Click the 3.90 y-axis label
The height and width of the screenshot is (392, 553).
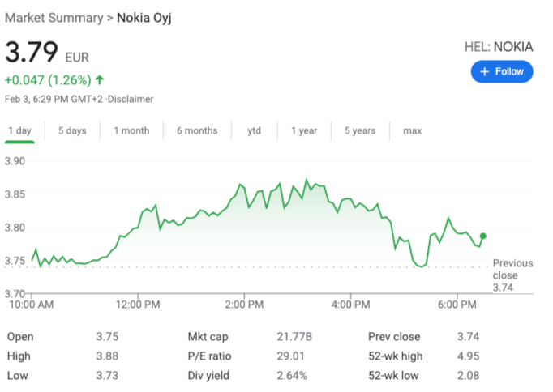pyautogui.click(x=15, y=161)
